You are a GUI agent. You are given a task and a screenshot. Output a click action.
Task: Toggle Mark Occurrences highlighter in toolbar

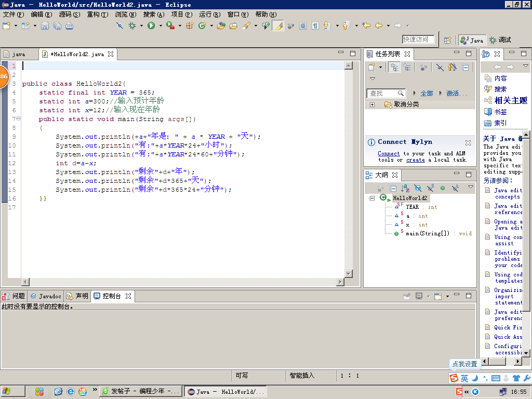[x=278, y=25]
